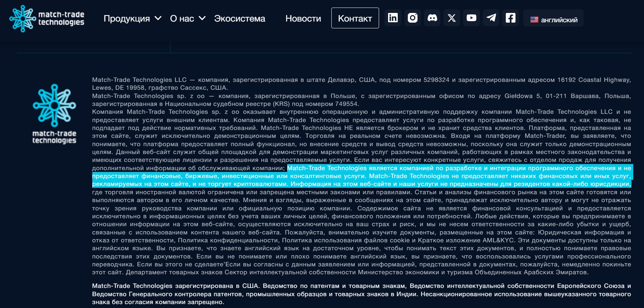Open the YouTube social icon

(471, 18)
